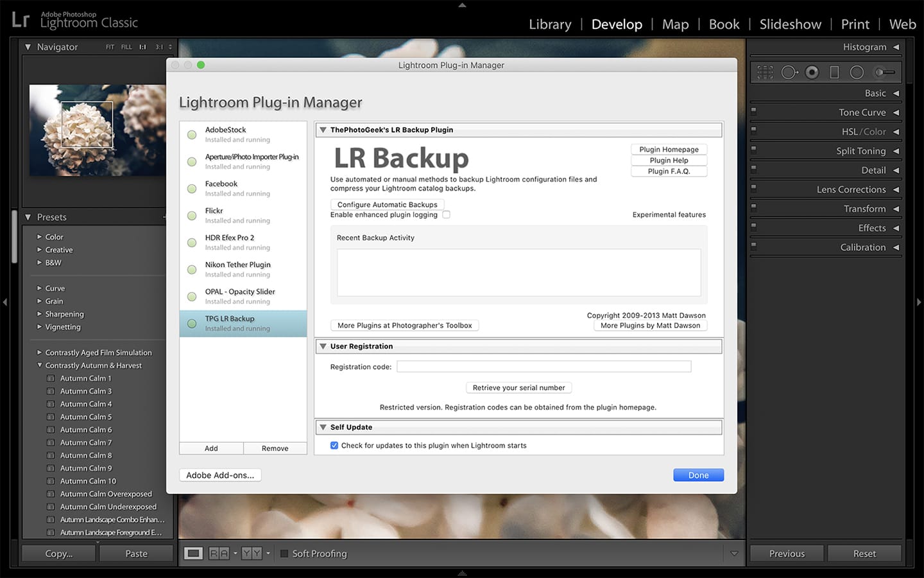Toggle the Split Toning panel switch

coord(754,149)
